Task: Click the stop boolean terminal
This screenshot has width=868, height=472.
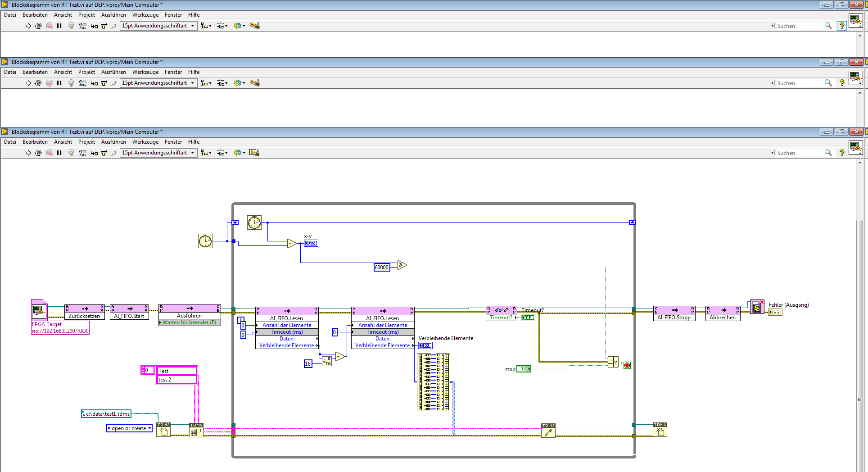Action: 523,369
